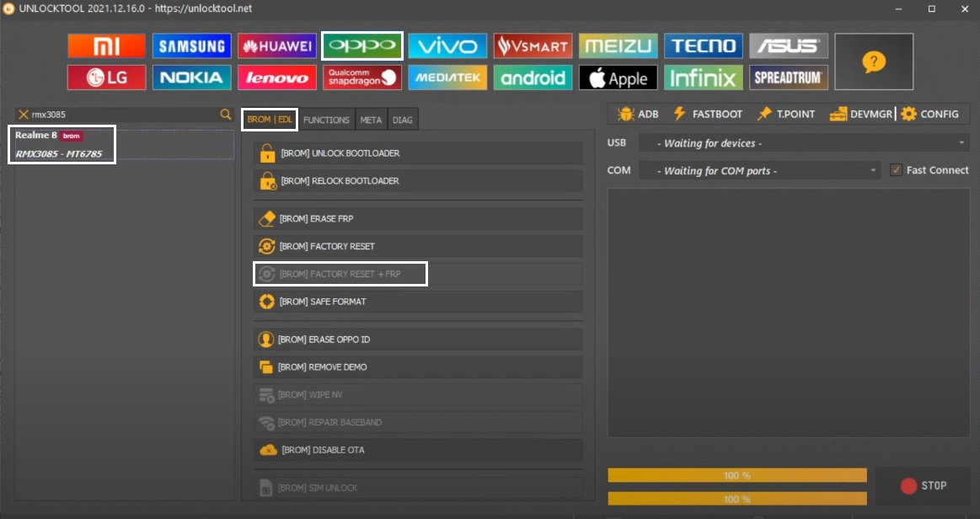
Task: Open the T.POINT tool
Action: pos(785,114)
